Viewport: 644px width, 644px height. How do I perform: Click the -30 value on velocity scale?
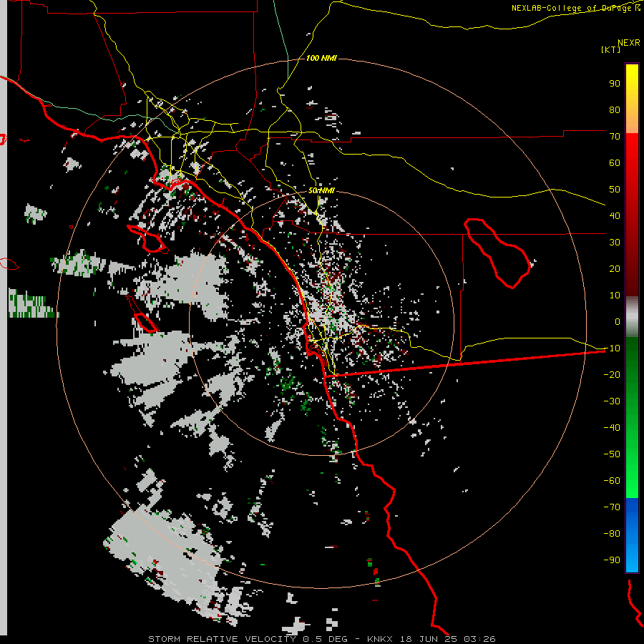tap(612, 401)
